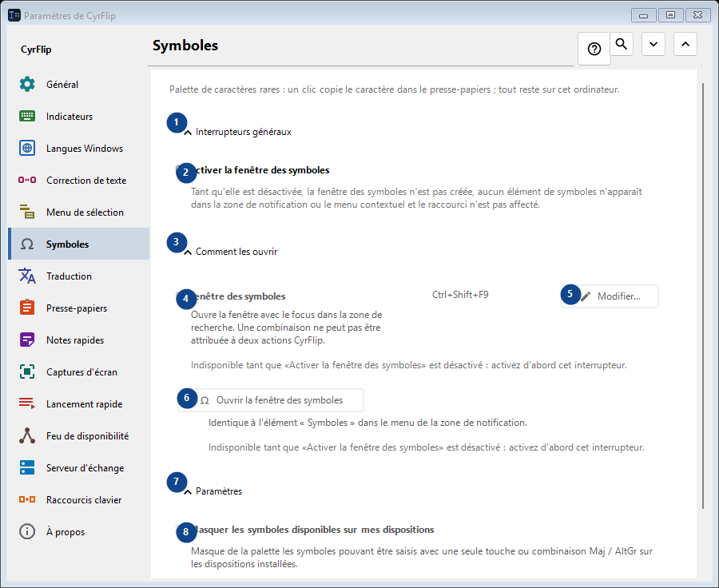Open the red Lancement rapide icon
This screenshot has height=588, width=719.
tap(27, 403)
